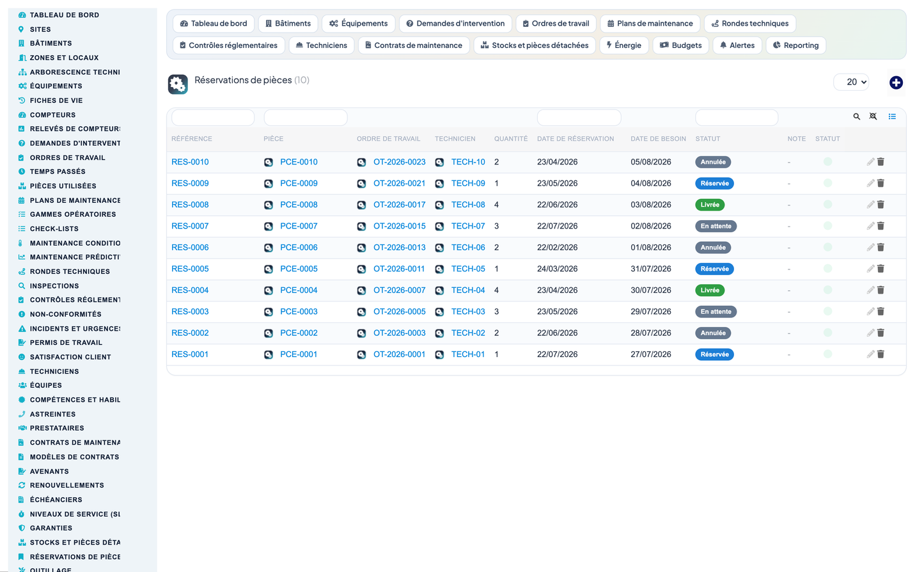Preview piece PCE-0005 via its magnifier icon

(x=269, y=269)
